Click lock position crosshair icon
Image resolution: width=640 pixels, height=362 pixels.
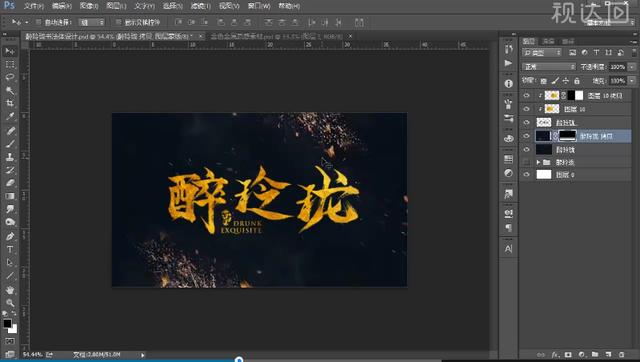pos(566,81)
